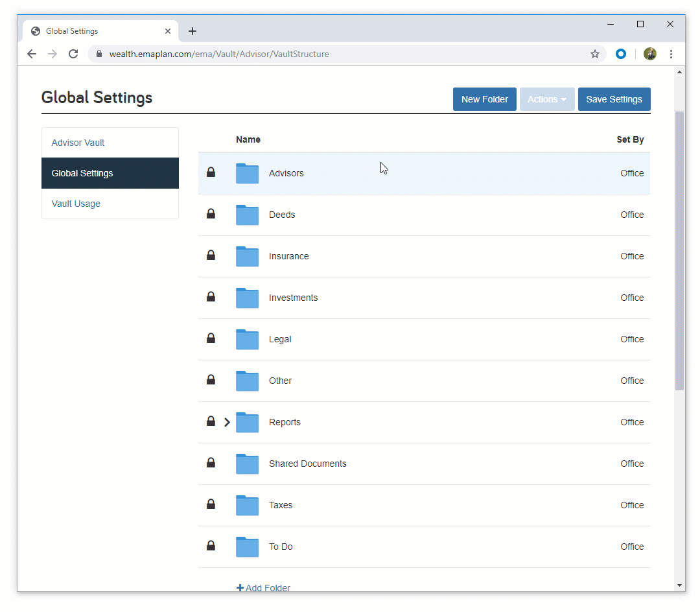Select the Other folder icon
This screenshot has height=612, width=700.
[x=248, y=381]
